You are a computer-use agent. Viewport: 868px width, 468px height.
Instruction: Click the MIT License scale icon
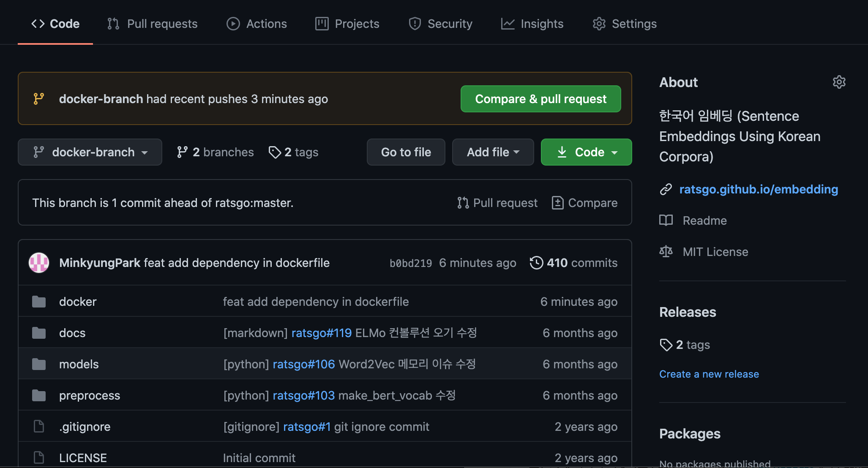tap(666, 252)
